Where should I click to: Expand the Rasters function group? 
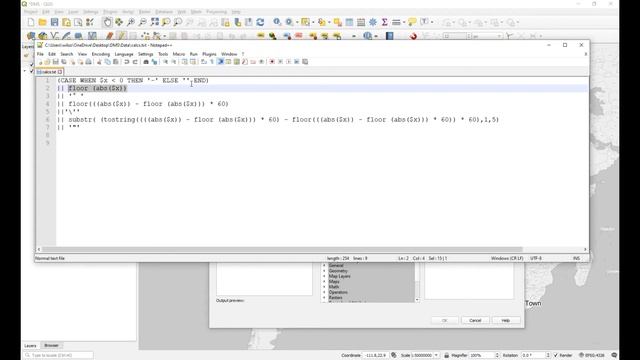324,298
